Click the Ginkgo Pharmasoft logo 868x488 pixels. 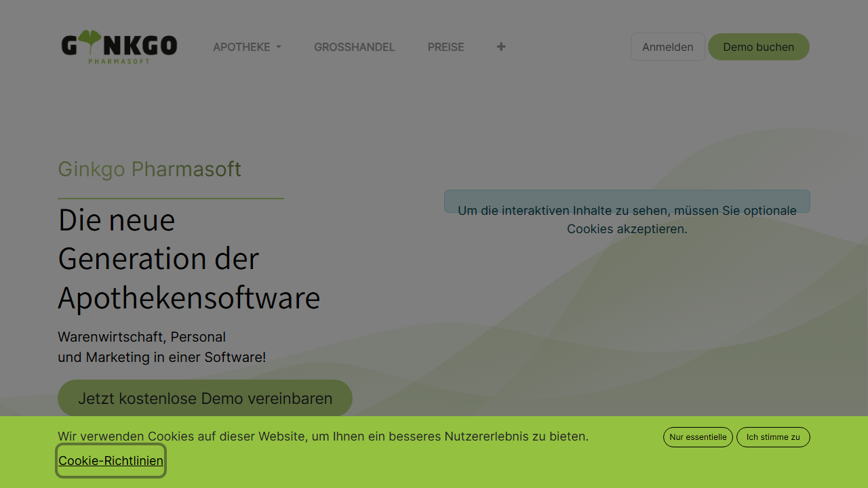pyautogui.click(x=119, y=47)
